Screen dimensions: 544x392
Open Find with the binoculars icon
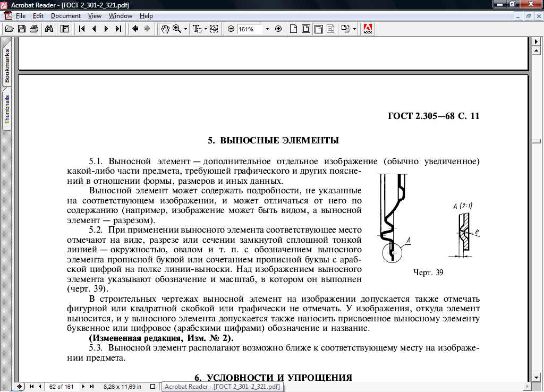[49, 29]
